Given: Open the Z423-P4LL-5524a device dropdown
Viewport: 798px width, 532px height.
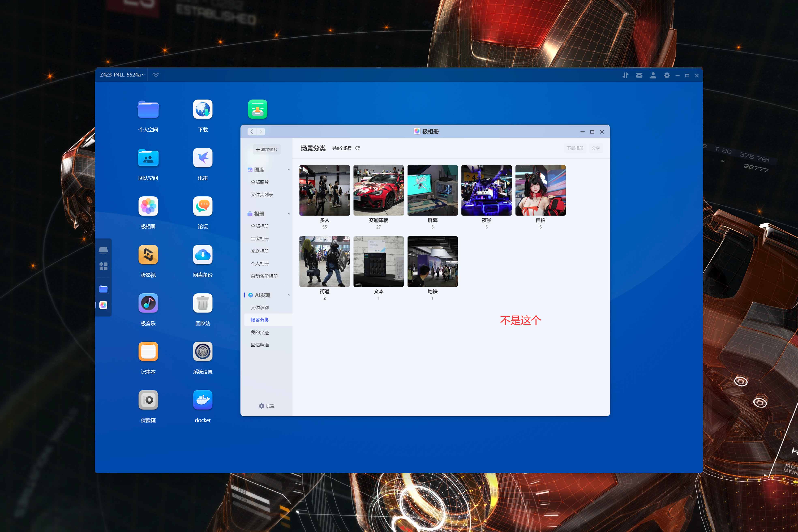Looking at the screenshot, I should [122, 75].
